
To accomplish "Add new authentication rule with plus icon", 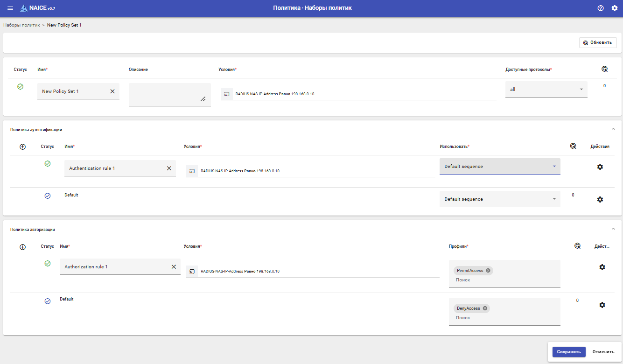I will pos(22,147).
